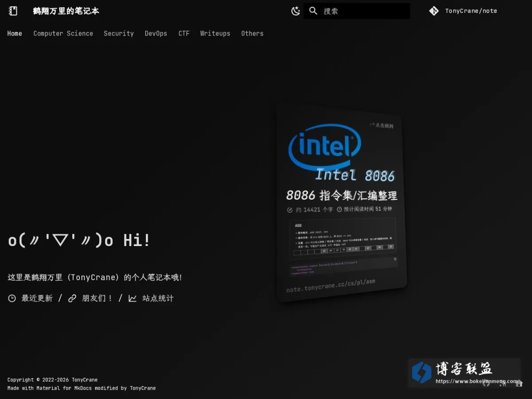Click the git repository icon
Image resolution: width=532 pixels, height=399 pixels.
point(434,11)
